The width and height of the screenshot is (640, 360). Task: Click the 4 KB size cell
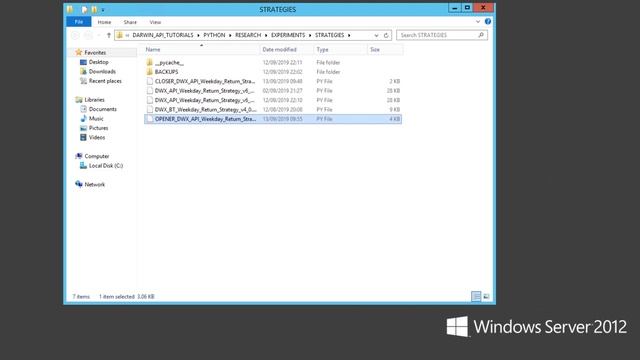394,119
